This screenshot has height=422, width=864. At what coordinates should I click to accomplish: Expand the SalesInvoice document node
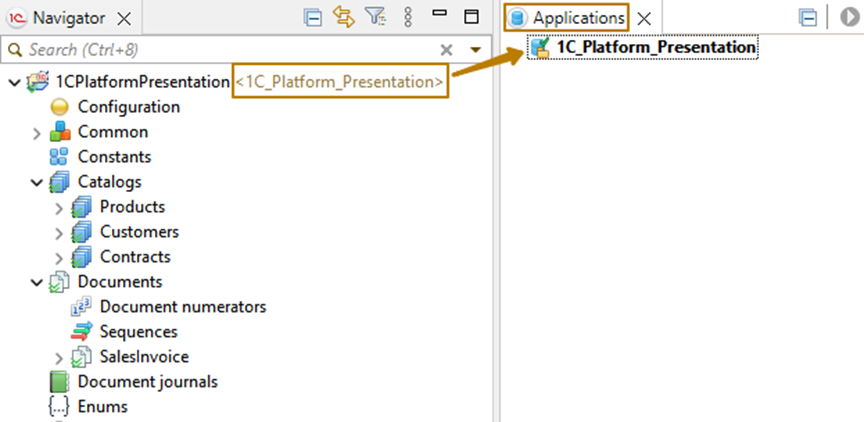(x=59, y=358)
